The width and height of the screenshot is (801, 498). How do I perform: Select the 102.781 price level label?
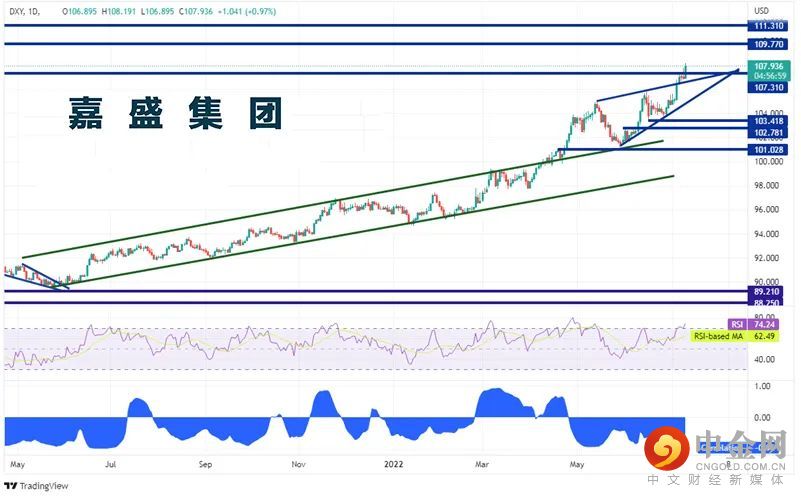pyautogui.click(x=768, y=133)
